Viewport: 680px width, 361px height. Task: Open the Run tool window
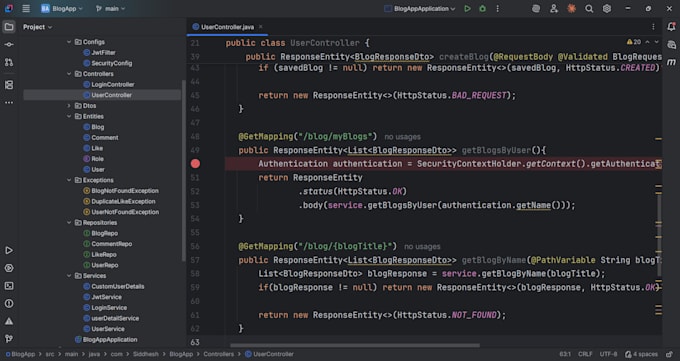point(9,250)
